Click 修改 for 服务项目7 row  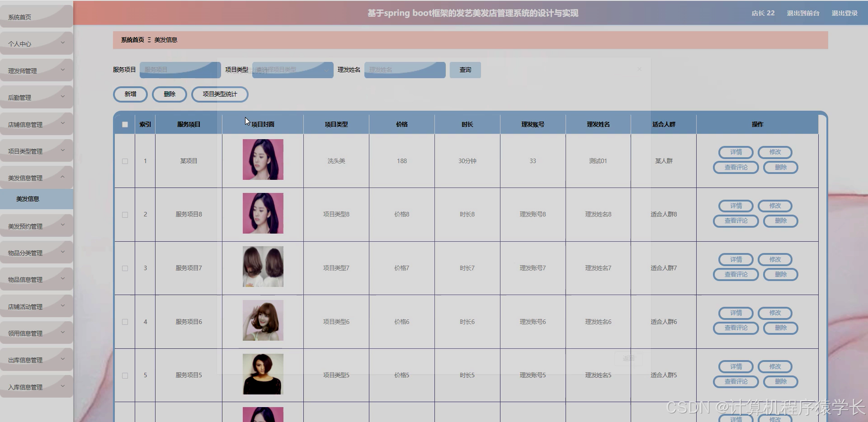click(775, 259)
